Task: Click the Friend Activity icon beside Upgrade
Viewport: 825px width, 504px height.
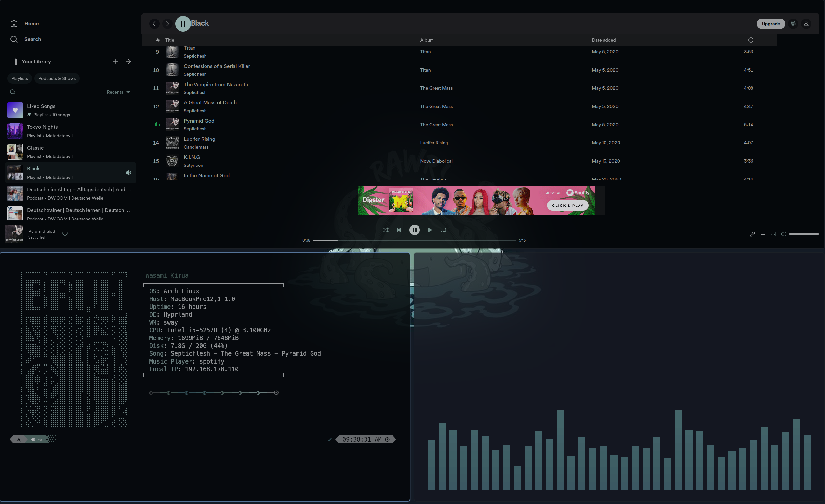Action: coord(793,24)
